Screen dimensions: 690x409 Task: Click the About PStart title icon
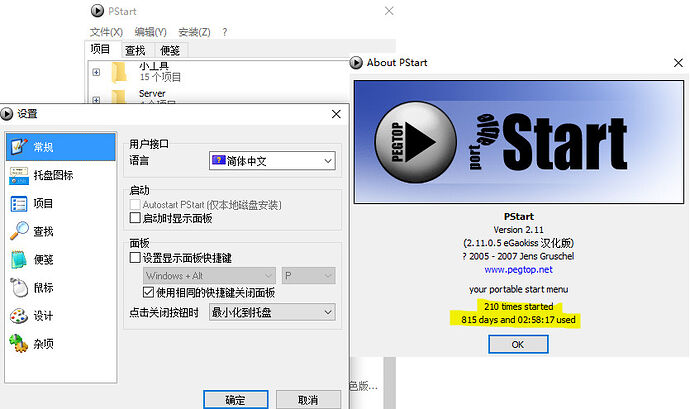(356, 63)
